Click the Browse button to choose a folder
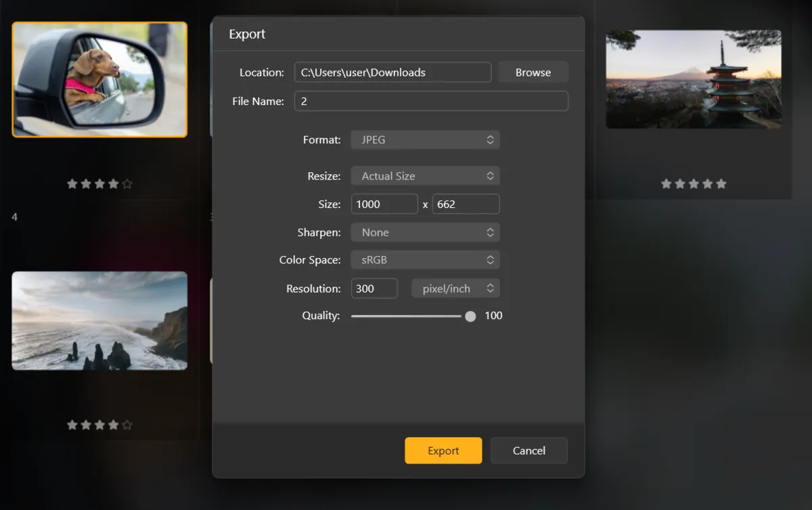The width and height of the screenshot is (812, 510). point(533,72)
